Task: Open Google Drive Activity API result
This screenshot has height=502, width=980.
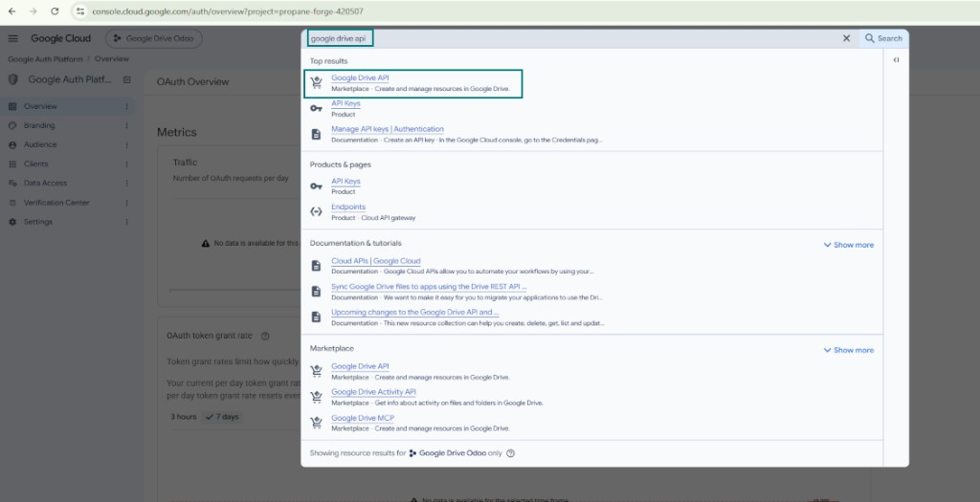Action: [x=373, y=392]
